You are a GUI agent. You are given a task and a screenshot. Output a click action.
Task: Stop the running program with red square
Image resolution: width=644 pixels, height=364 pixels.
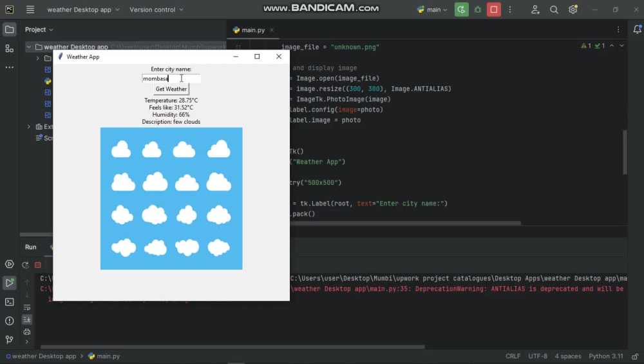(494, 10)
